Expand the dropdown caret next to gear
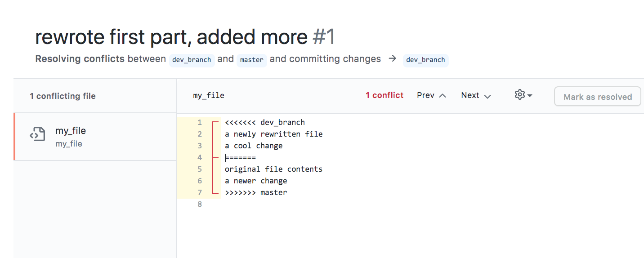The height and width of the screenshot is (258, 644). click(530, 96)
